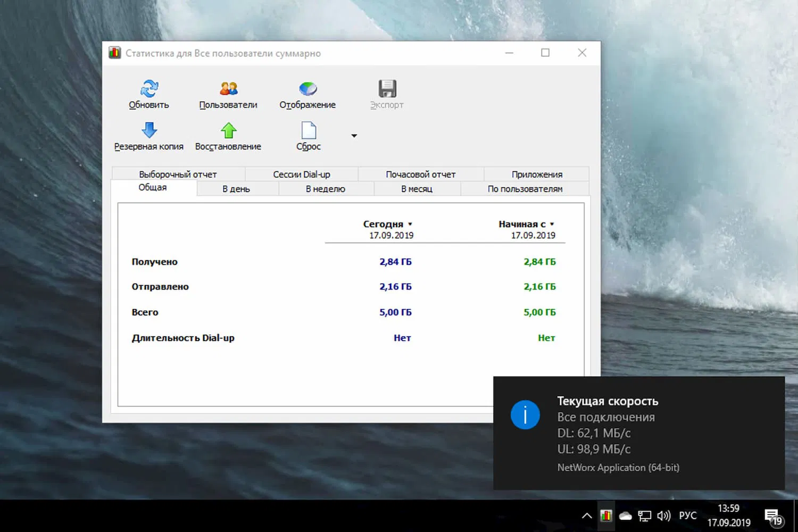Open the Action Center notifications icon
The width and height of the screenshot is (798, 532).
tap(772, 516)
